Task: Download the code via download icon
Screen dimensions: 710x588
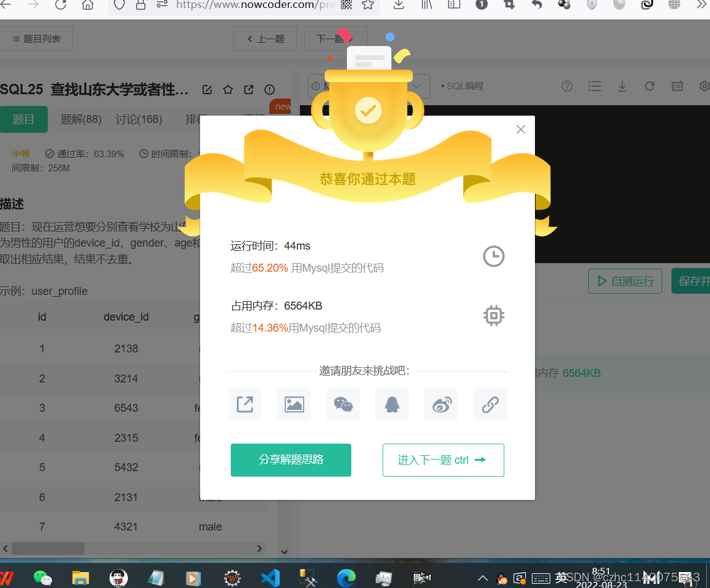Action: (622, 86)
